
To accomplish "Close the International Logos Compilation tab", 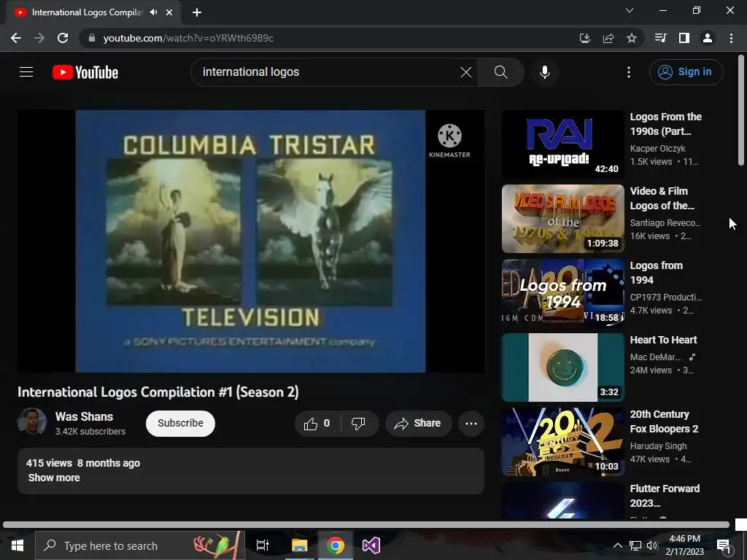I will point(169,12).
